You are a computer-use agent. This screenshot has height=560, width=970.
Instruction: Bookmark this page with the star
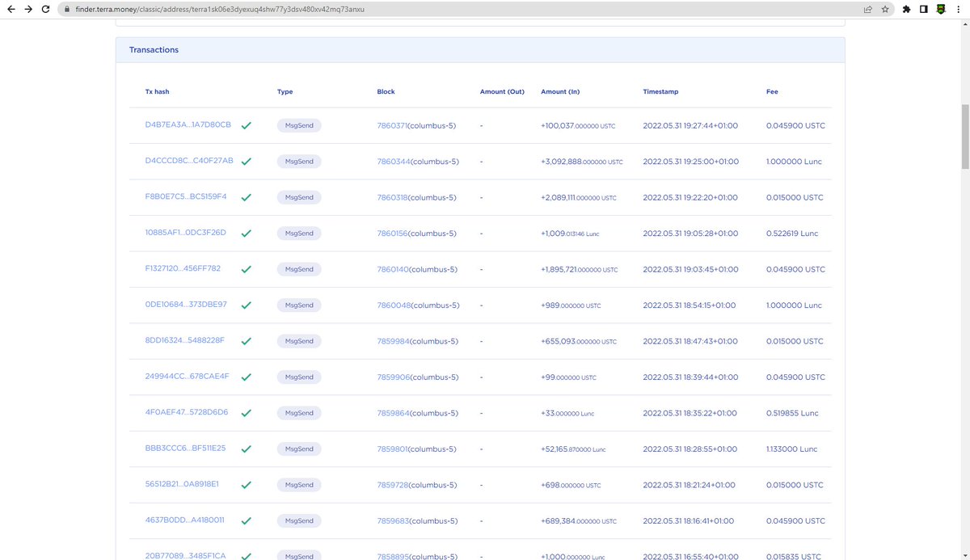[x=885, y=10]
